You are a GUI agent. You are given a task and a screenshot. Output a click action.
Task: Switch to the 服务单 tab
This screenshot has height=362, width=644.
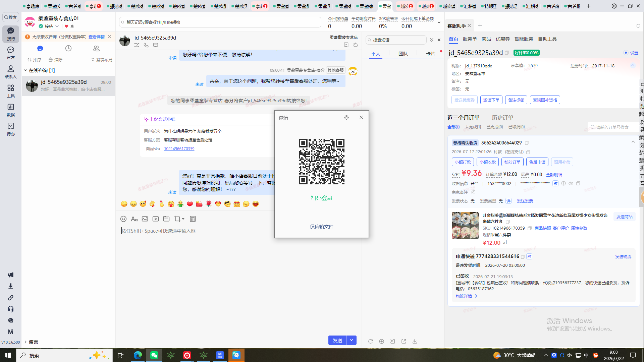(470, 39)
